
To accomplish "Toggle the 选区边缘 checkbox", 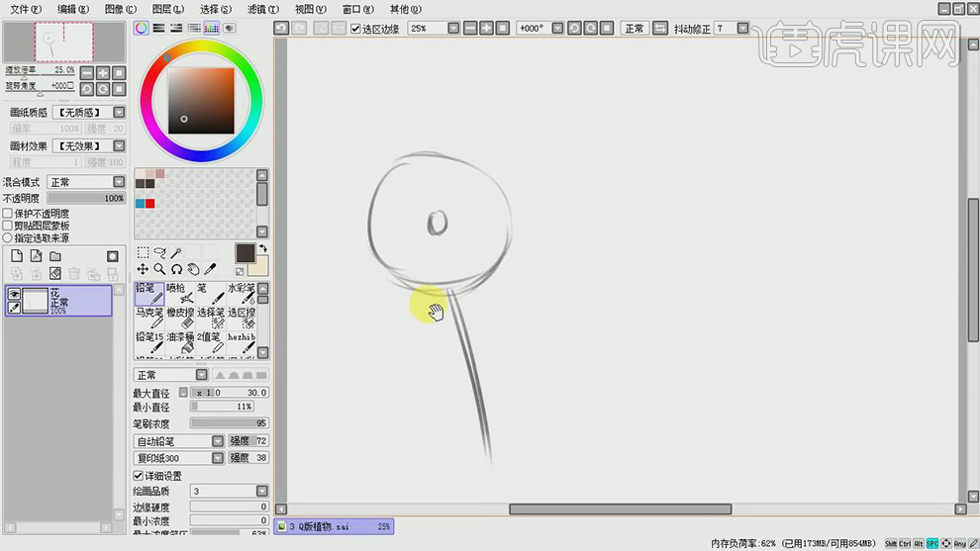I will (x=356, y=29).
